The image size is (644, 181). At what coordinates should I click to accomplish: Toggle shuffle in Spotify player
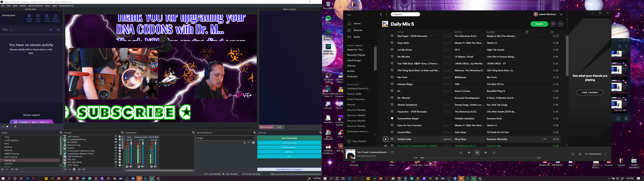pyautogui.click(x=461, y=153)
